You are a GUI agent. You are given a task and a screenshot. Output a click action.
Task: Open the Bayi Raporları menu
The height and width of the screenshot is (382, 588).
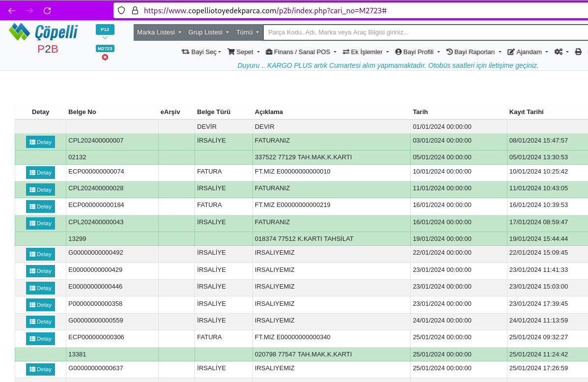pyautogui.click(x=474, y=52)
